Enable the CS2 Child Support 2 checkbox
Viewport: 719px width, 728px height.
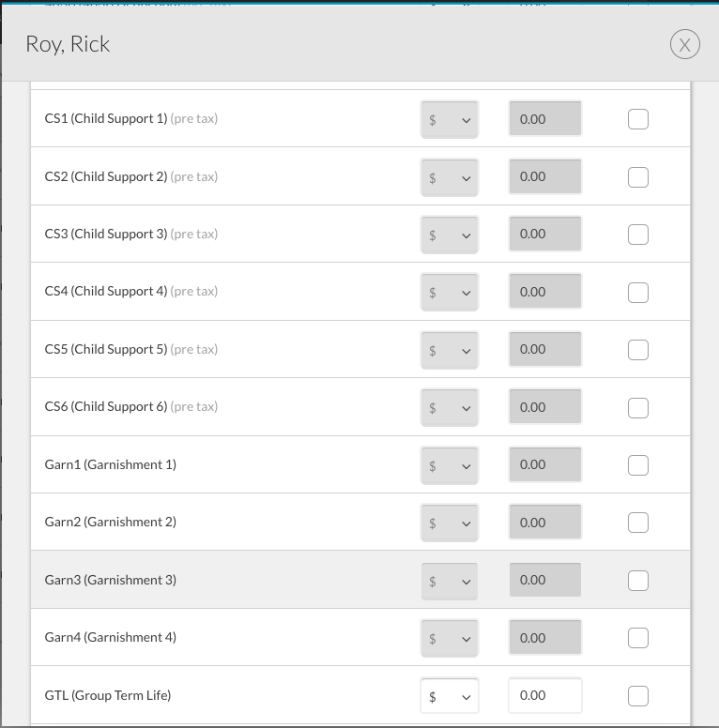(x=637, y=177)
